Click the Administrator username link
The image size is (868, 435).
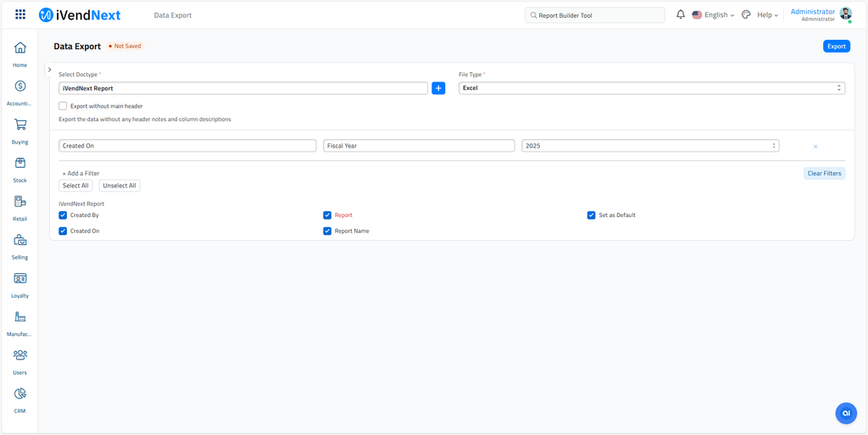point(813,12)
